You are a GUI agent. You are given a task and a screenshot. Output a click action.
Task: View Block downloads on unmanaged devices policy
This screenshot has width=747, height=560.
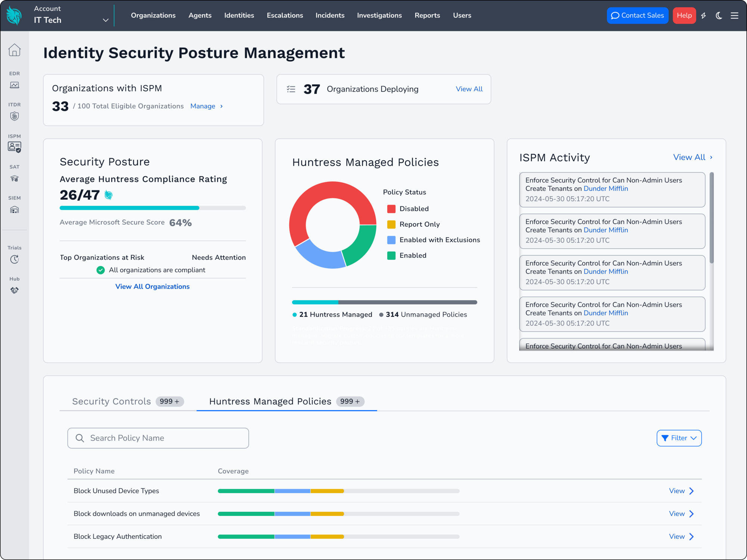click(677, 514)
